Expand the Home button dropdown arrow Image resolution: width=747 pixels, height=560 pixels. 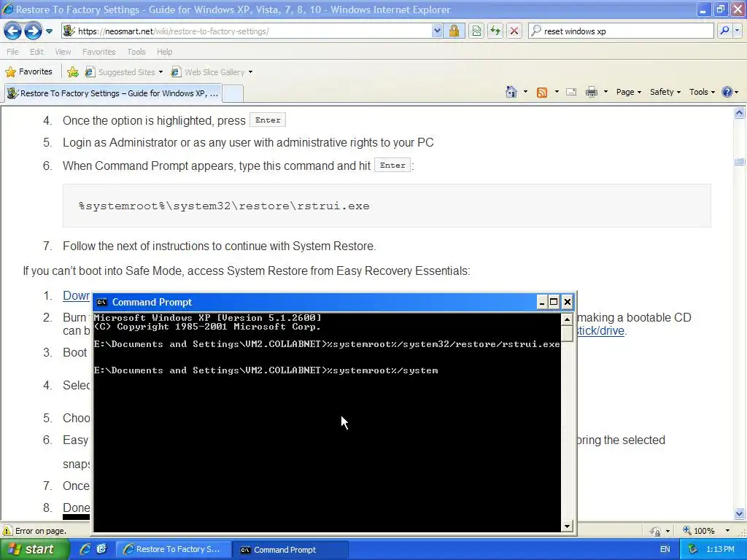pos(525,92)
